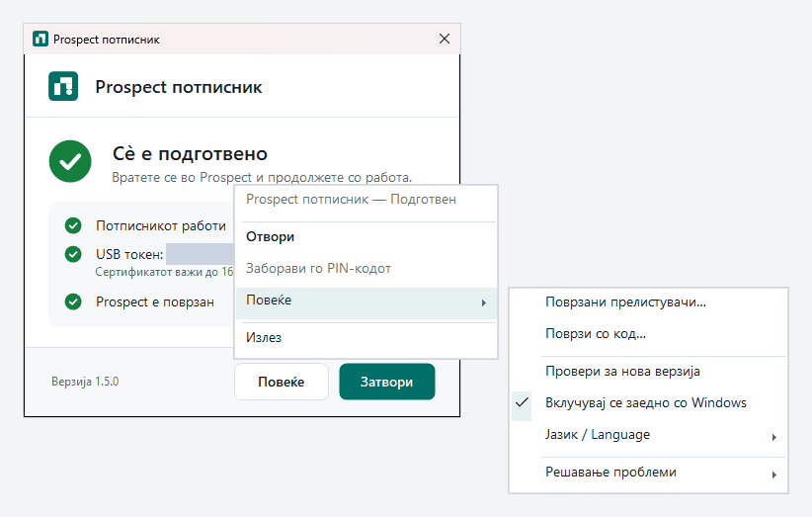Viewport: 812px width, 517px height.
Task: Click the 'Сè е подготвено' heading
Action: click(190, 154)
